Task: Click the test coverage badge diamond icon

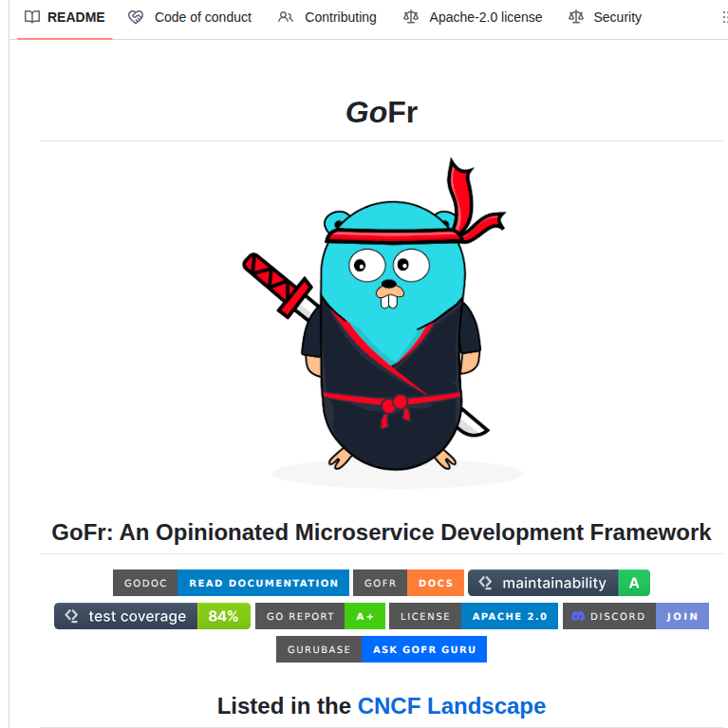Action: (x=72, y=616)
